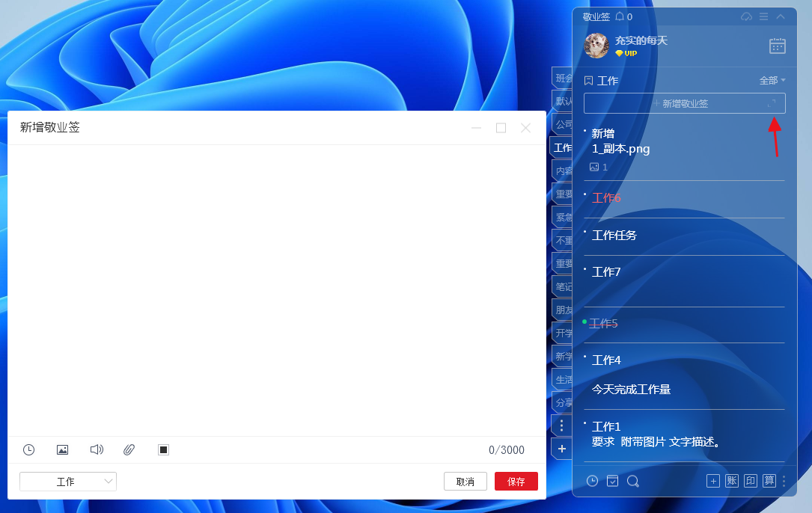Switch to the 公司 category tab

click(x=563, y=124)
